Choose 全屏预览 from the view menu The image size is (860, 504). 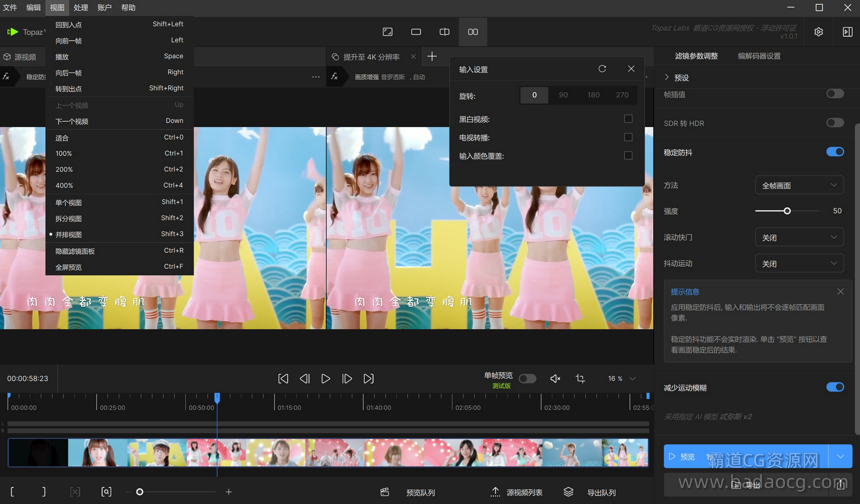tap(69, 267)
